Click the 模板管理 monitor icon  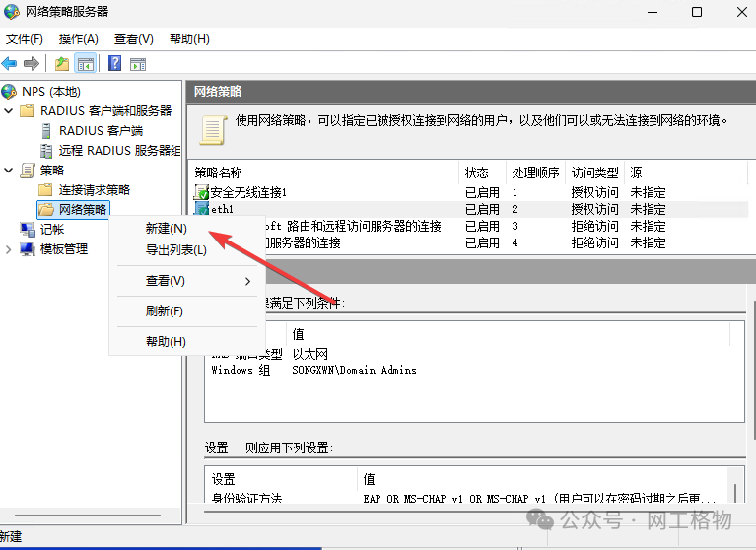click(28, 249)
